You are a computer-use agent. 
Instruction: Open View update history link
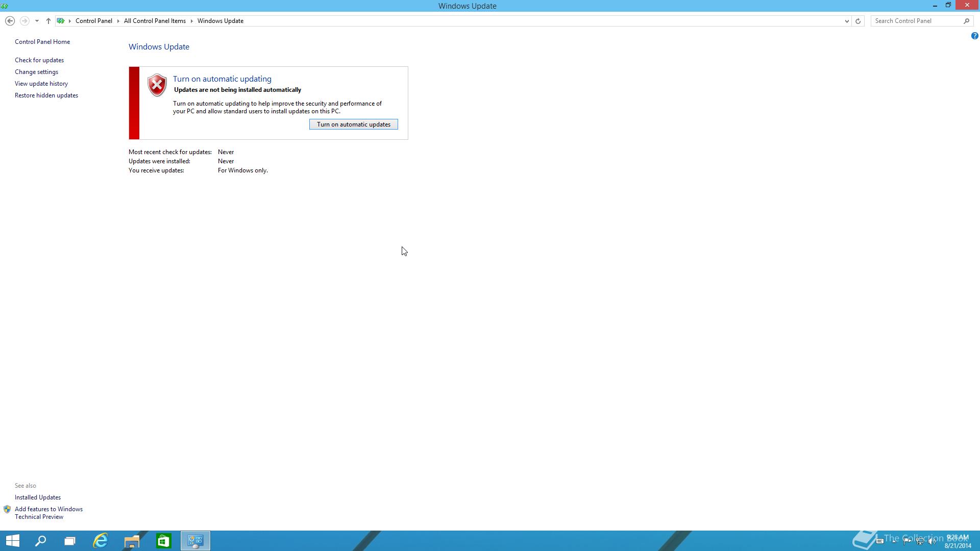click(x=41, y=84)
